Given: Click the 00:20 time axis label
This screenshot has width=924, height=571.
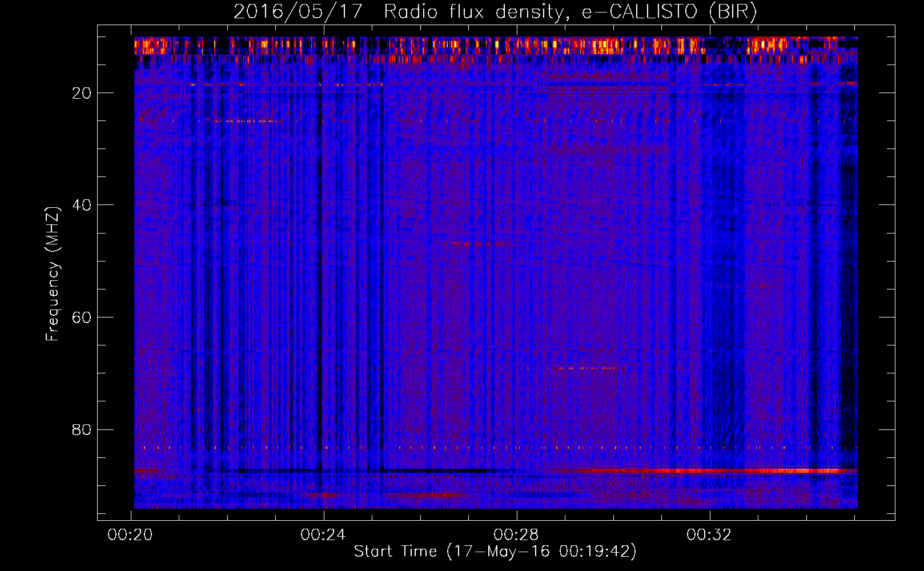Looking at the screenshot, I should 130,535.
